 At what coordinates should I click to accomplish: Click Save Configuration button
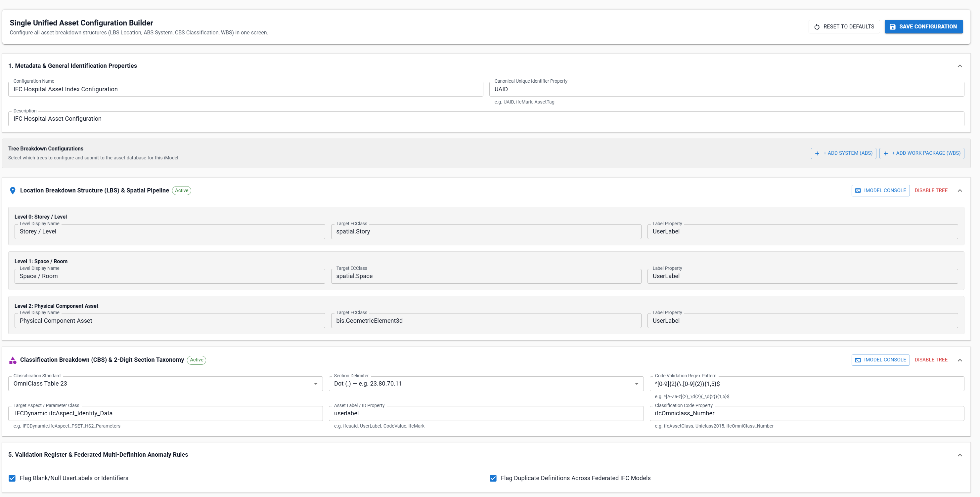[924, 26]
